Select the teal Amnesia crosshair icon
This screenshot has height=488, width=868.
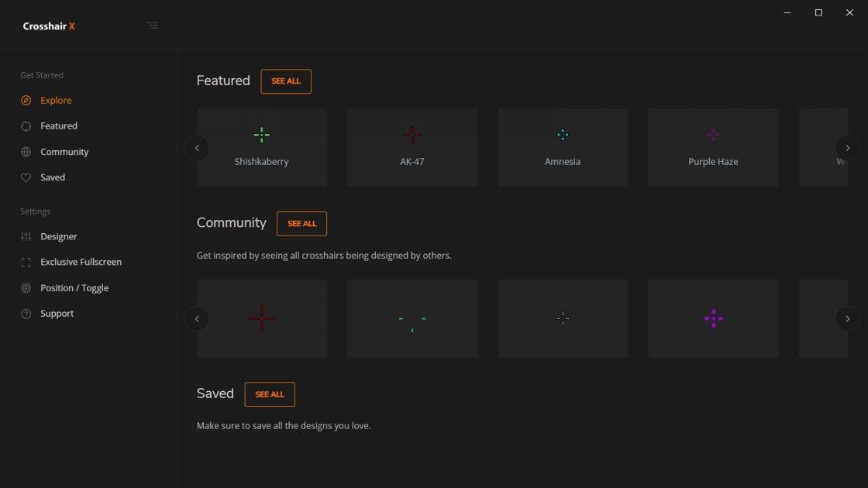click(x=563, y=135)
